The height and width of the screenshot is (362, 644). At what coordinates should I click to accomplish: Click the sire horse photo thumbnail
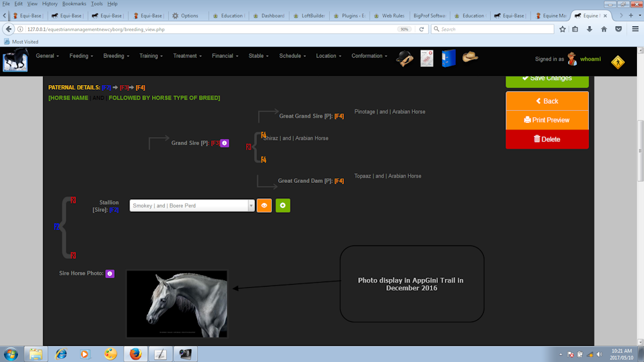coord(176,303)
